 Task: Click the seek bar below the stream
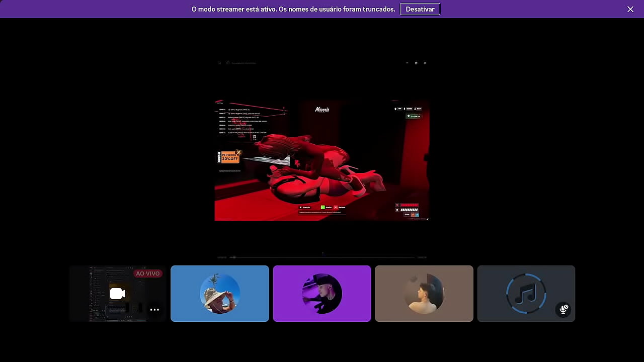[322, 257]
